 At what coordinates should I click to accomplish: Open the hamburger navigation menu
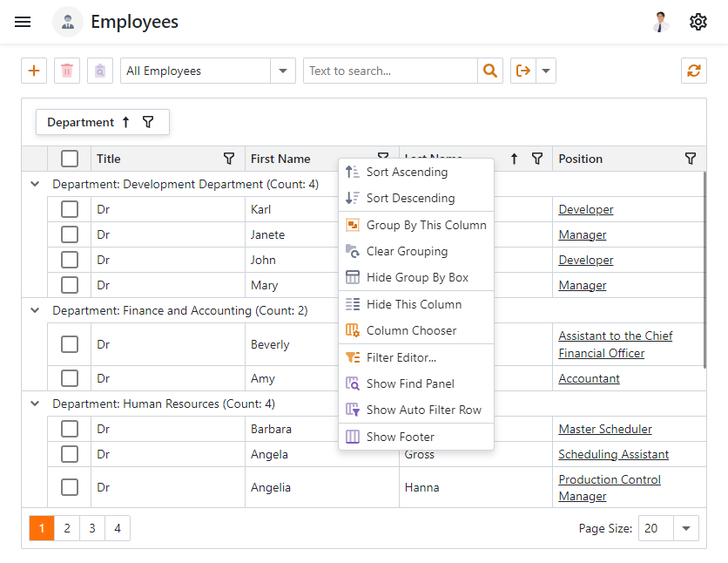tap(23, 22)
